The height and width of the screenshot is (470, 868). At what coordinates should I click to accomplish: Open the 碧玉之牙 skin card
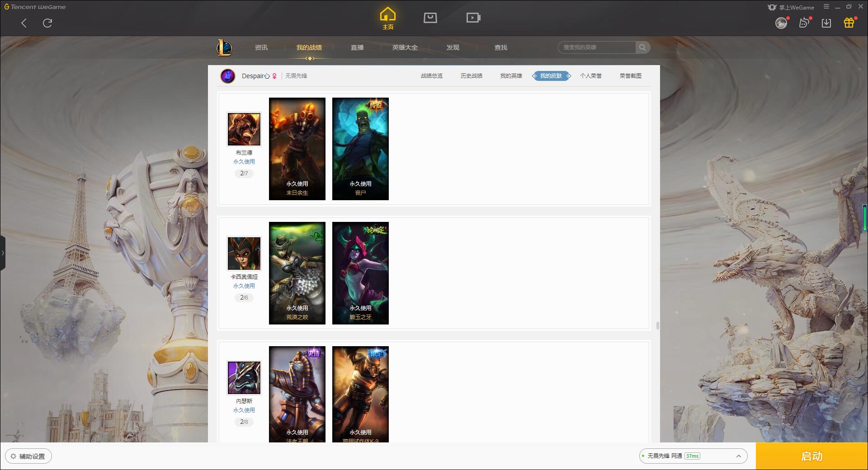[360, 273]
